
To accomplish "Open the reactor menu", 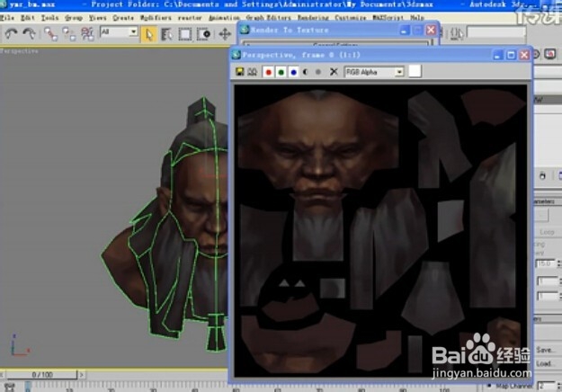I will pos(190,18).
